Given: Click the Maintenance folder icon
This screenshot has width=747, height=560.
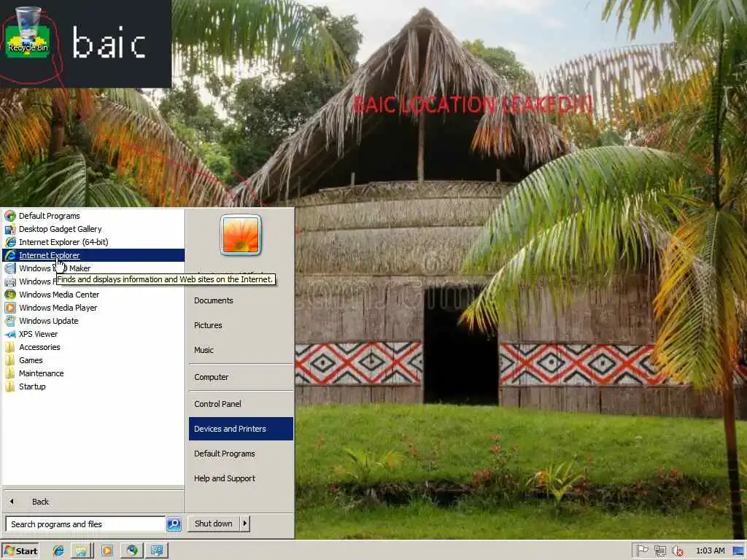Looking at the screenshot, I should [x=10, y=373].
